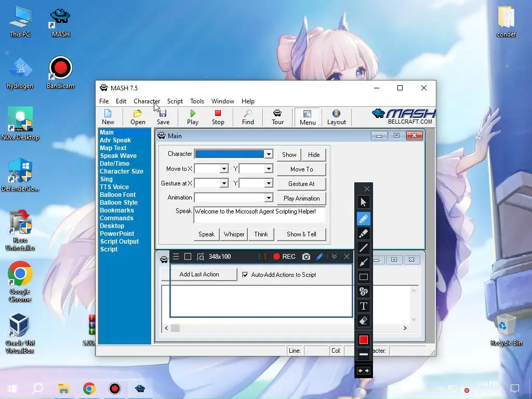Image resolution: width=532 pixels, height=399 pixels.
Task: Open the Tools menu
Action: (197, 101)
